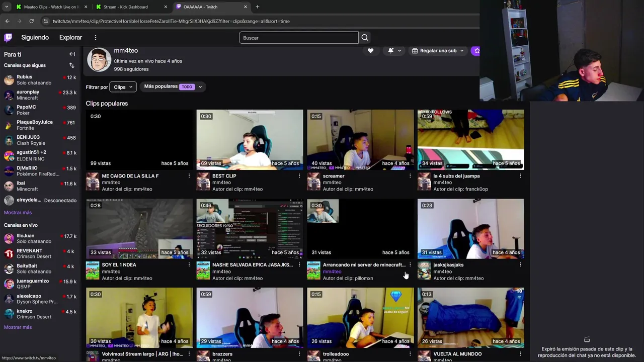Open the Más populares TODO dropdown
This screenshot has width=644, height=362.
click(173, 86)
